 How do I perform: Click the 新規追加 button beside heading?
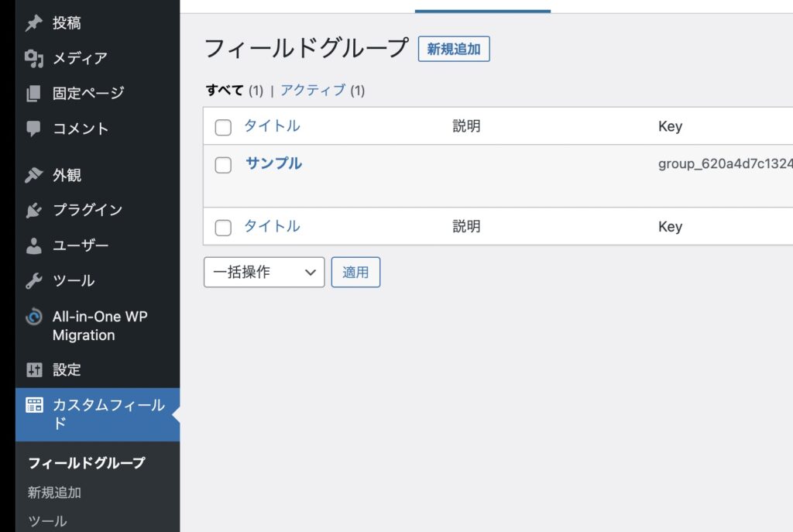tap(454, 50)
